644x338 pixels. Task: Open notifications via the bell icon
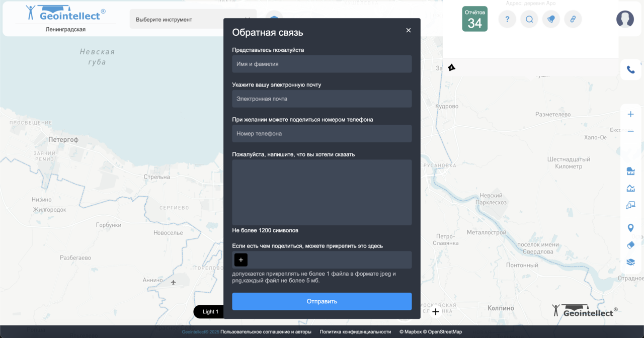point(551,20)
